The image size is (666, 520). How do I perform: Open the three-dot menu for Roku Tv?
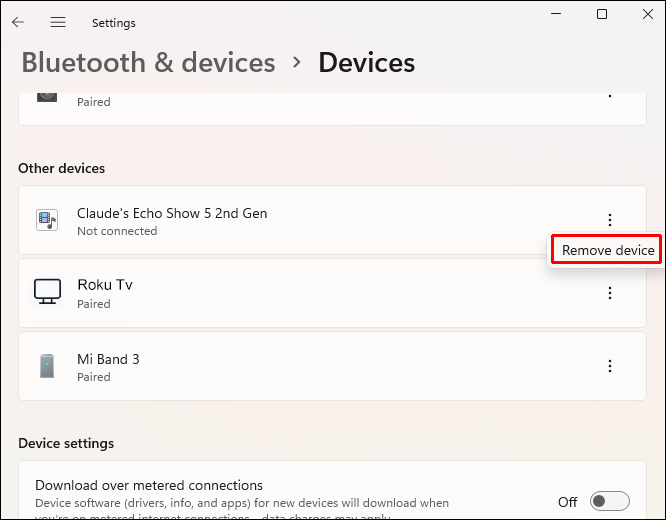[x=610, y=293]
